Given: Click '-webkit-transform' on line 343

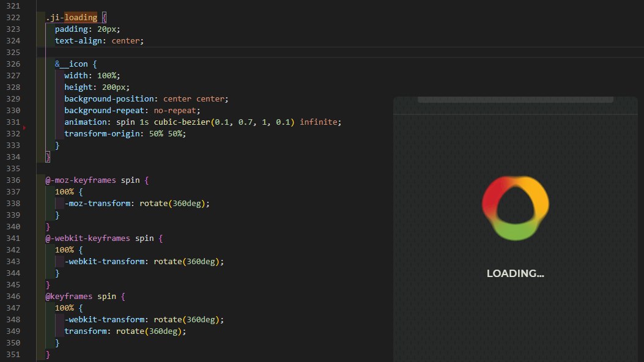Looking at the screenshot, I should coord(105,262).
